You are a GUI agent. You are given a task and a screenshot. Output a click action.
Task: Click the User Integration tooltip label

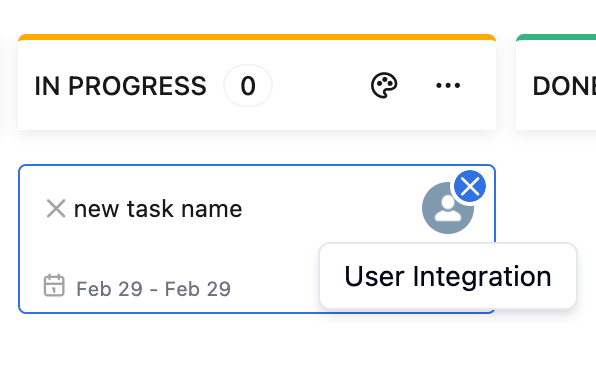click(x=448, y=276)
